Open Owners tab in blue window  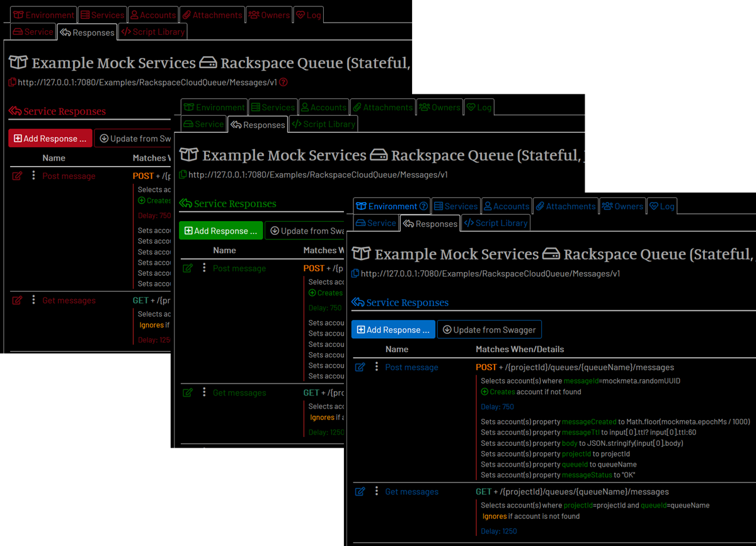(x=622, y=206)
